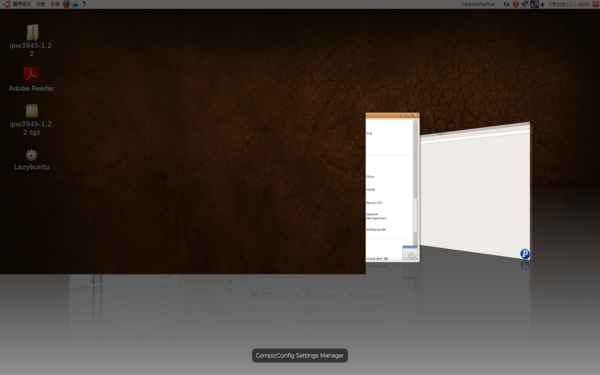Open the mail launcher beside Firefox
Screen dimensions: 600x375
[x=75, y=4]
